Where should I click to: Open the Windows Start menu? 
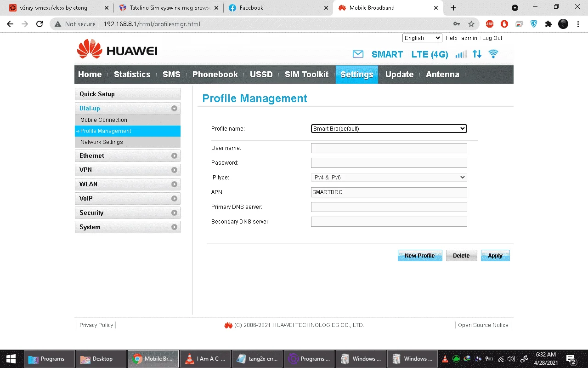click(x=11, y=359)
